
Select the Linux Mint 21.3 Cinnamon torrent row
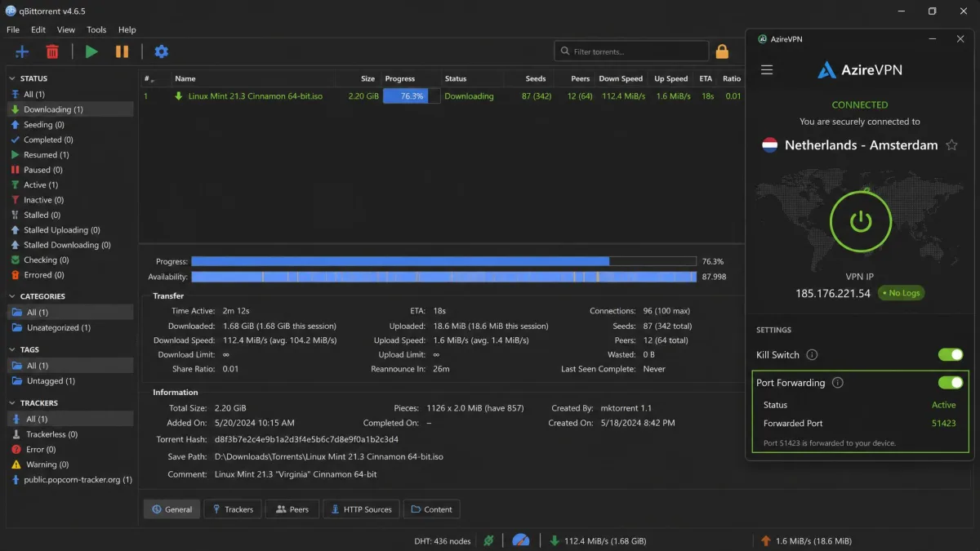coord(441,96)
